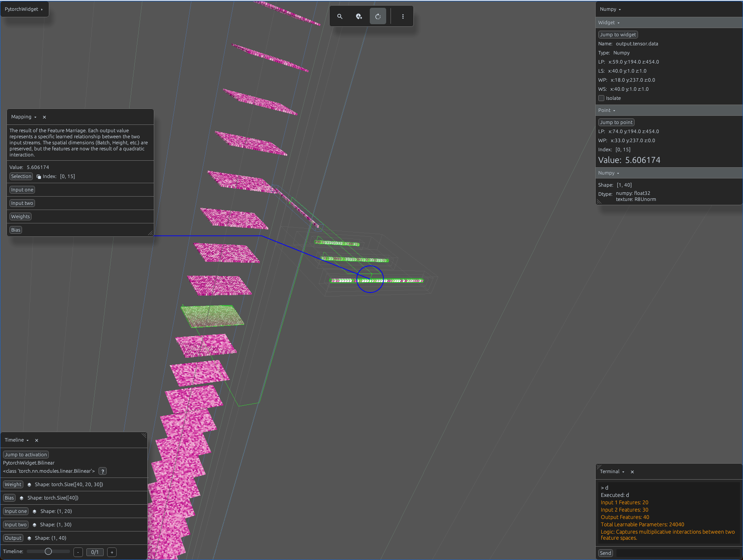Decrease the timeline step with minus button

click(78, 552)
